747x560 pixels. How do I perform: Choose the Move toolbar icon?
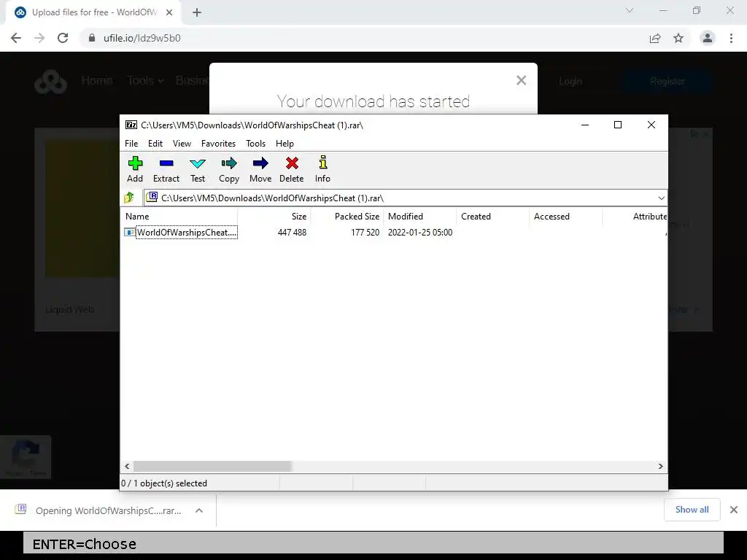pyautogui.click(x=260, y=169)
